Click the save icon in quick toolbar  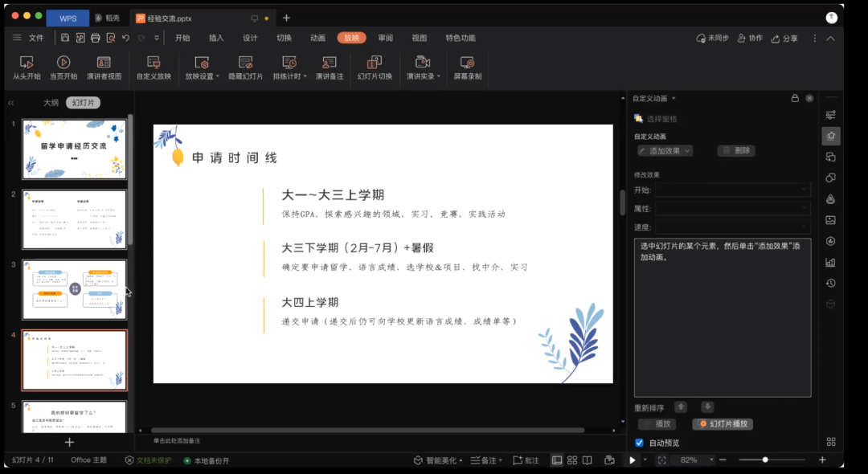coord(65,38)
